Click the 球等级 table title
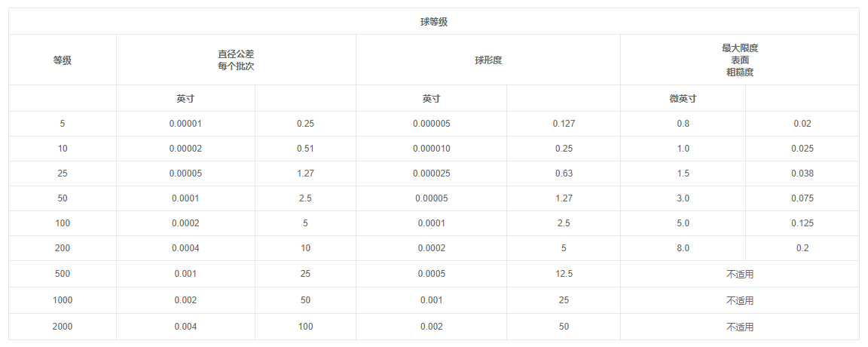The image size is (868, 347). (x=434, y=22)
